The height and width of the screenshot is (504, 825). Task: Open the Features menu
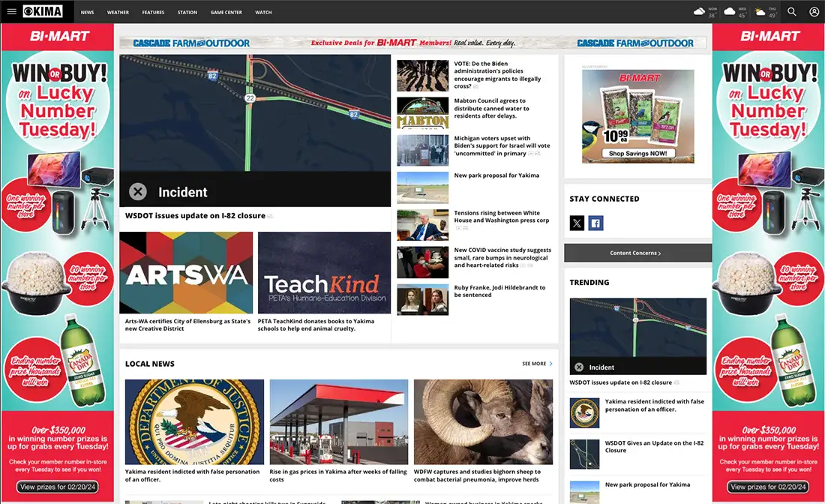pyautogui.click(x=153, y=12)
